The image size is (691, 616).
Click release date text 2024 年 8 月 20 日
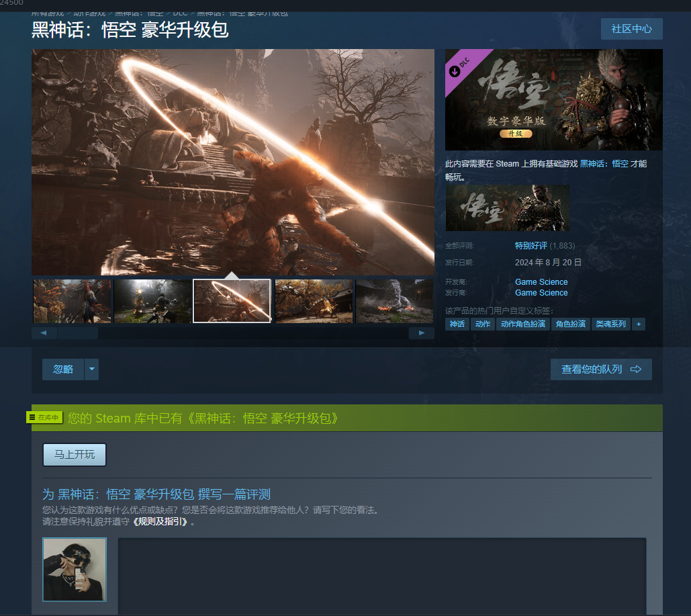click(x=548, y=263)
